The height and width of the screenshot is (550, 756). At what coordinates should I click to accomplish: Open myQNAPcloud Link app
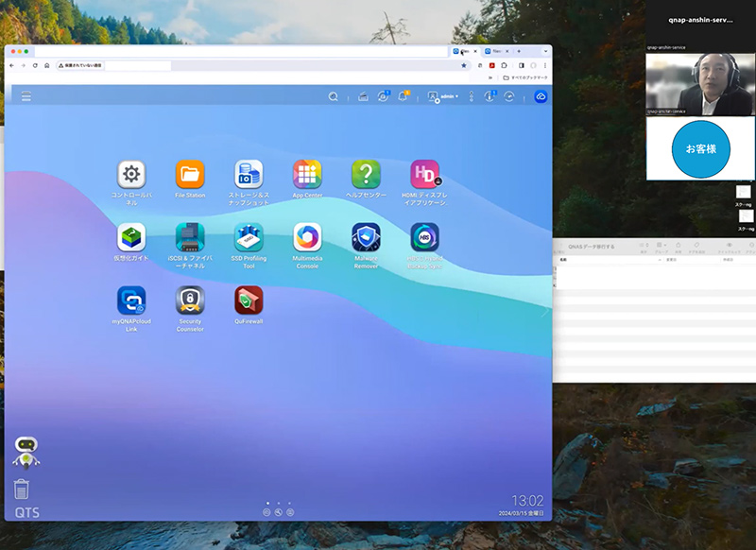(131, 301)
